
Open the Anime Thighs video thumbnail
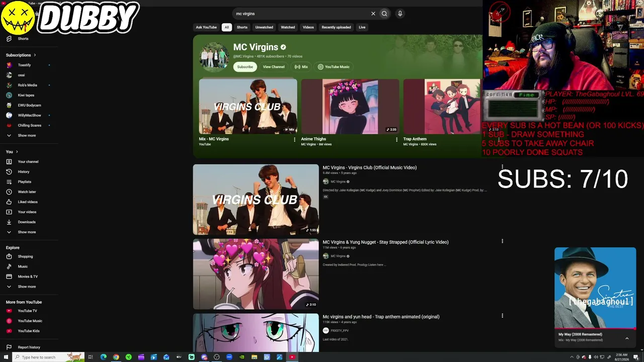[x=350, y=107]
